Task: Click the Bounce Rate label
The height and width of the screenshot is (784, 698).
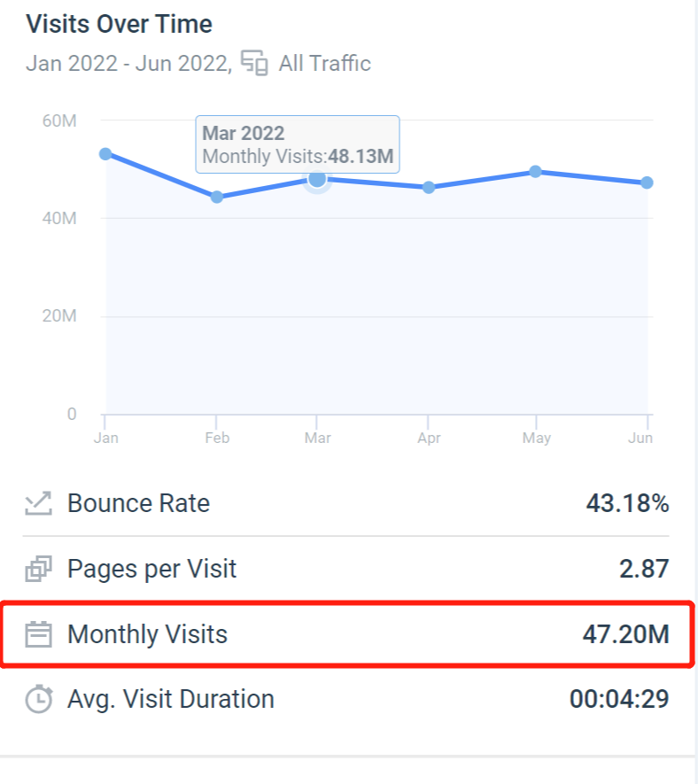Action: pos(138,504)
